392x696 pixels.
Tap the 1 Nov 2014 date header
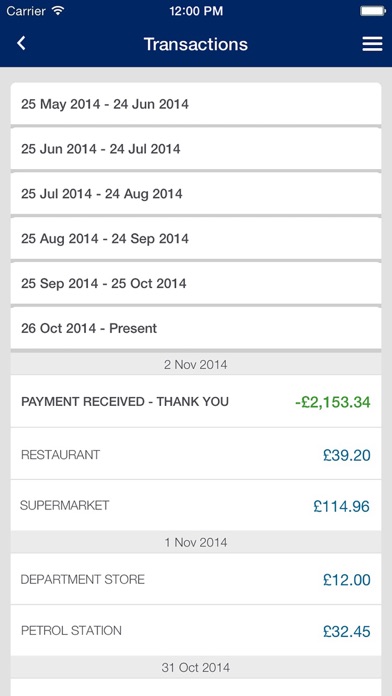click(x=196, y=542)
